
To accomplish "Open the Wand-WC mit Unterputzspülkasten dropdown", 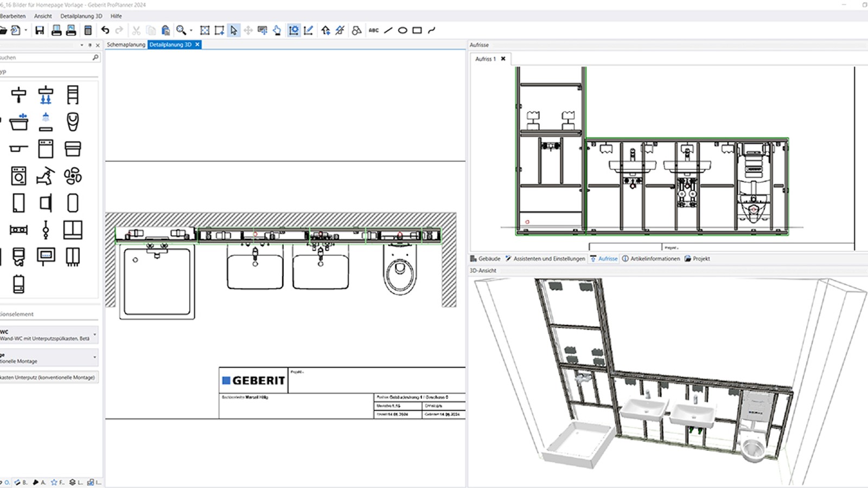I will (x=95, y=335).
